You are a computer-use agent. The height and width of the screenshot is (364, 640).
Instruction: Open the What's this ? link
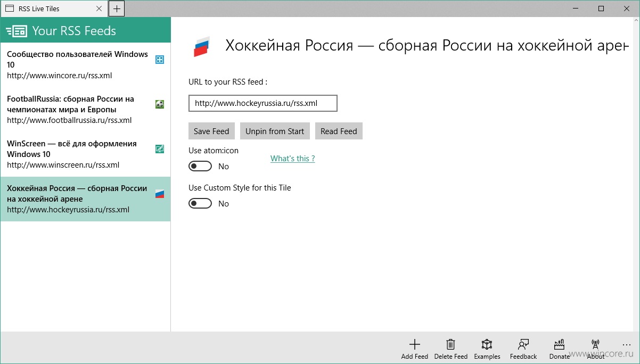coord(293,159)
